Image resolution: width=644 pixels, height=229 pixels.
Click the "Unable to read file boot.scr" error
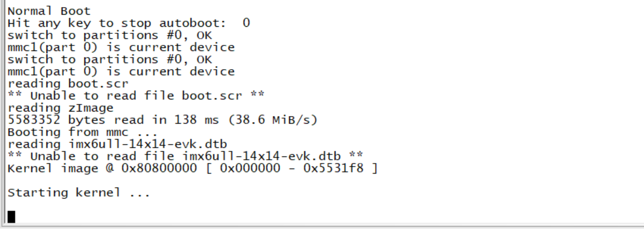135,96
